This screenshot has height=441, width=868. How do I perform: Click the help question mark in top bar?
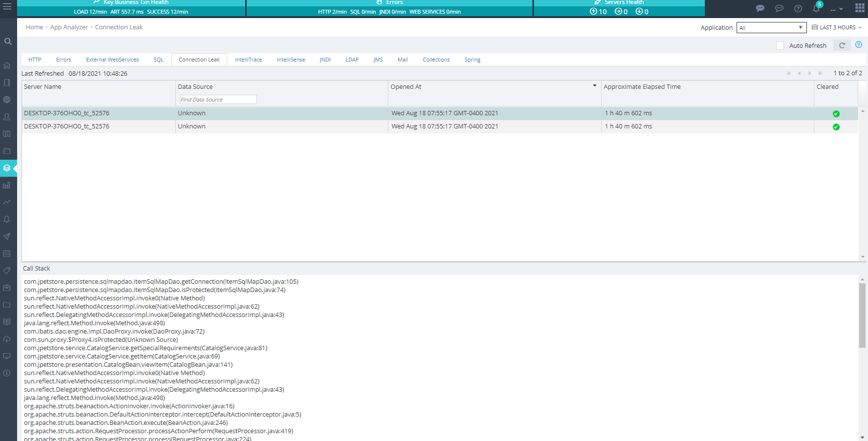(798, 8)
